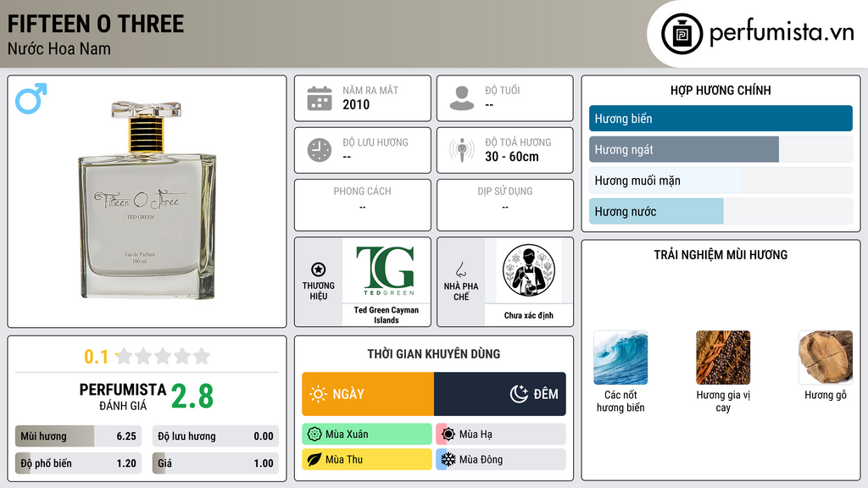Click the Phong cách card

tap(363, 205)
